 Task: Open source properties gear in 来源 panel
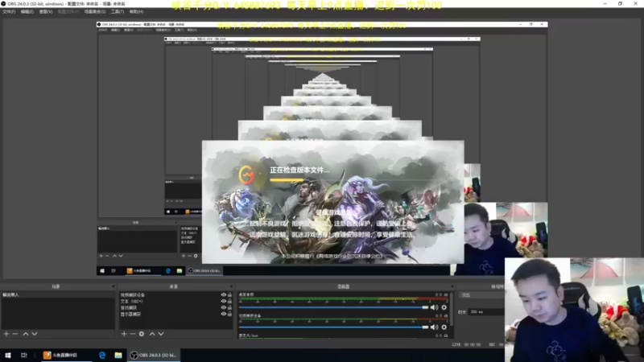(x=142, y=334)
